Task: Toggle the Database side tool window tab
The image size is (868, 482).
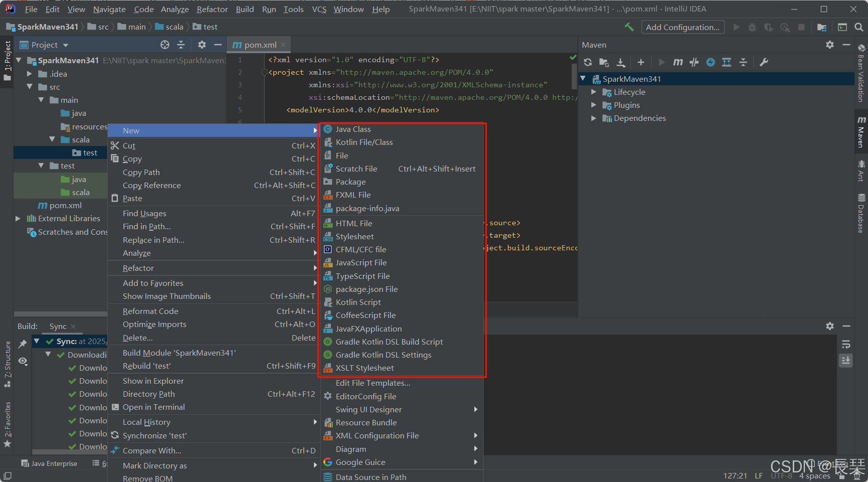Action: [861, 214]
